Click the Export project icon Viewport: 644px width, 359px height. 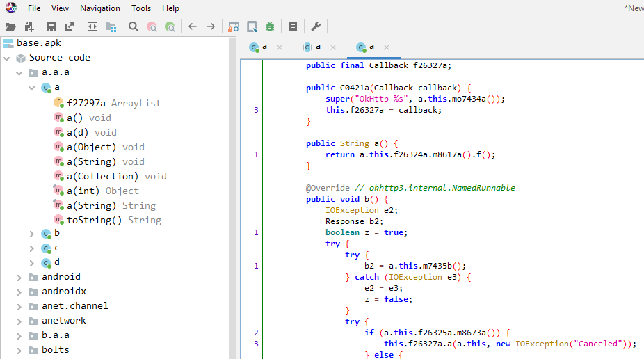[70, 26]
